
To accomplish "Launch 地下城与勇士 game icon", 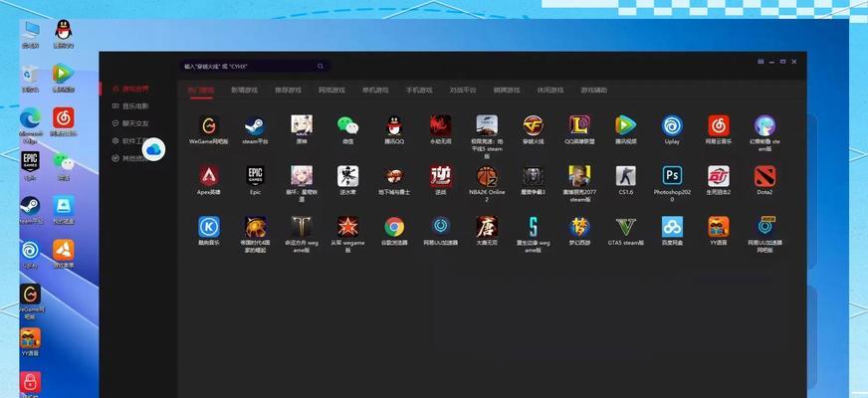I will coord(394,176).
